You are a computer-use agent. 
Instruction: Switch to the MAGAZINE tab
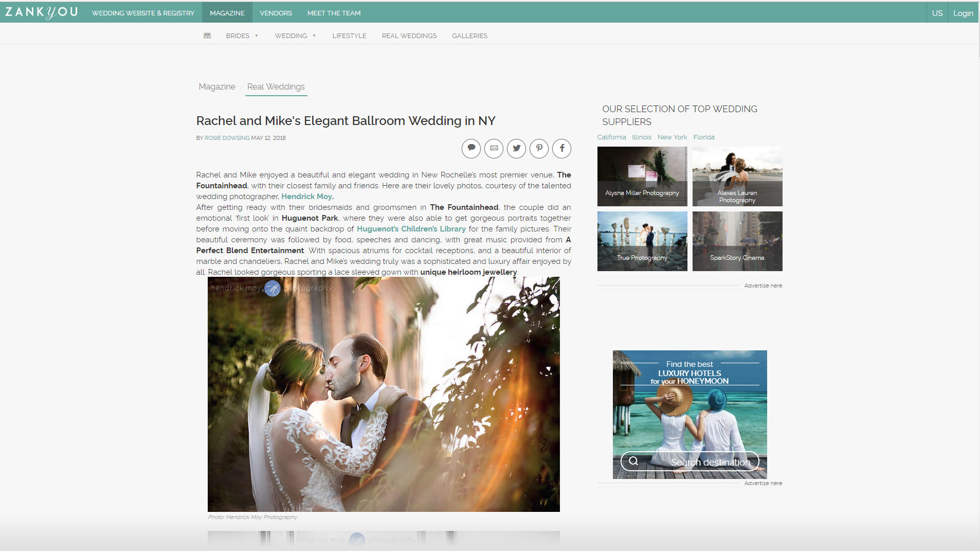[x=227, y=12]
